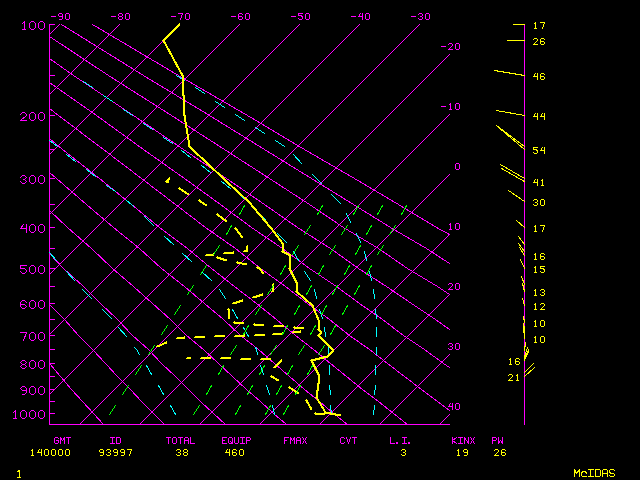This screenshot has height=480, width=640.
Task: Click the KINX value 19
Action: pos(463,453)
